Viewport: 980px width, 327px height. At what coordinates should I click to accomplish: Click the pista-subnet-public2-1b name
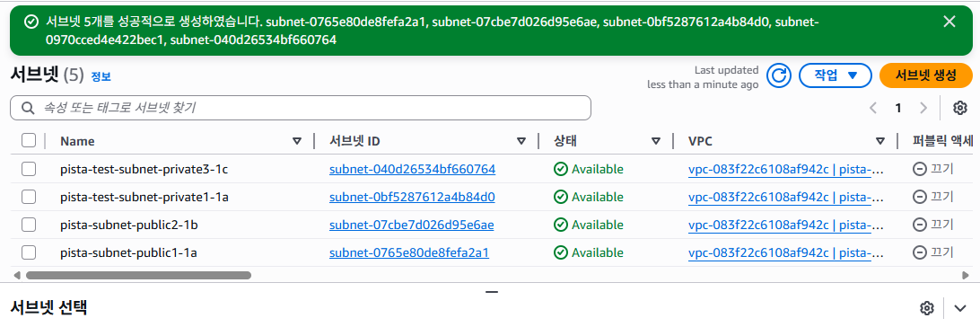tap(129, 225)
